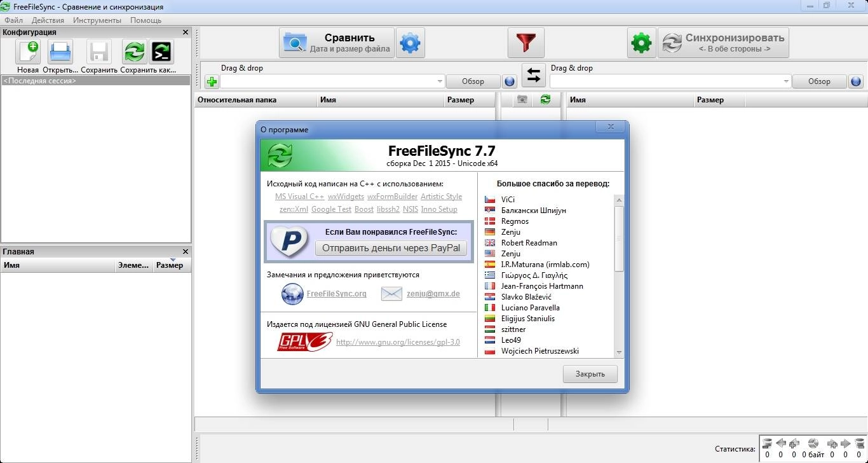Click left grid Размер column header
Viewport: 868px width, 463px height.
pos(468,100)
